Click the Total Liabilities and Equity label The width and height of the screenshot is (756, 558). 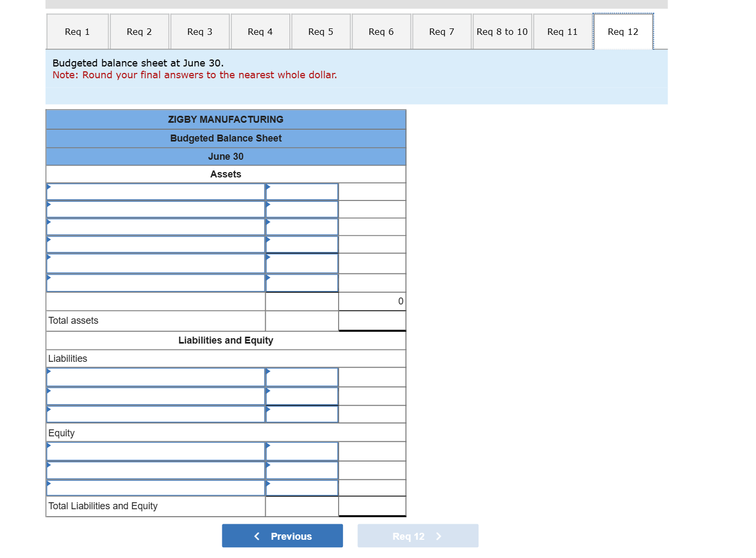click(103, 506)
